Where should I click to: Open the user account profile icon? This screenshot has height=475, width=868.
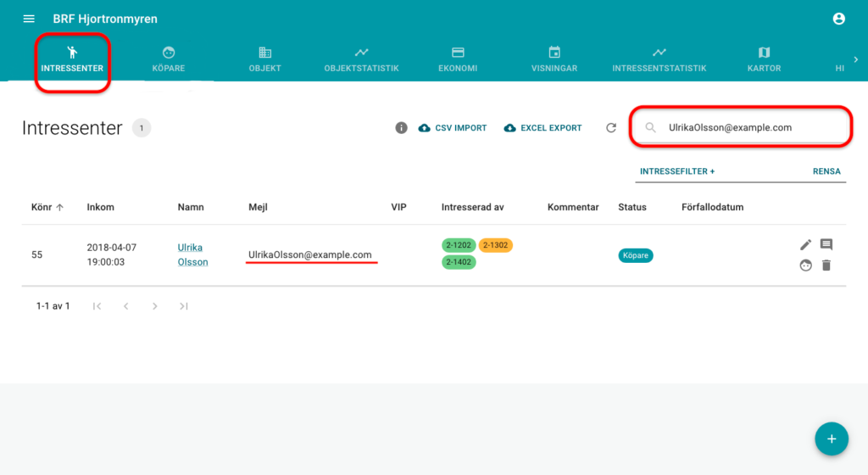(838, 19)
